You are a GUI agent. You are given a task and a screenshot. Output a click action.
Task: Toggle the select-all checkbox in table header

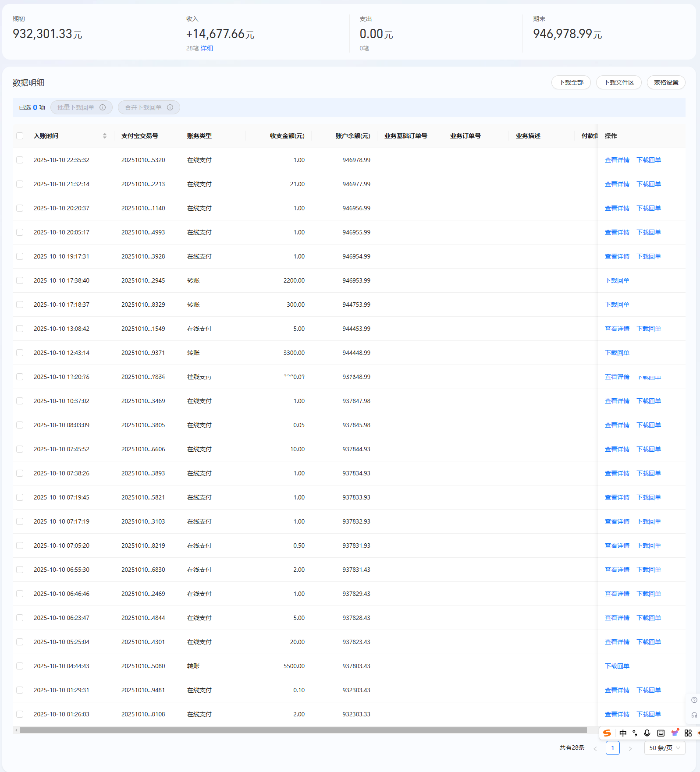click(x=20, y=136)
